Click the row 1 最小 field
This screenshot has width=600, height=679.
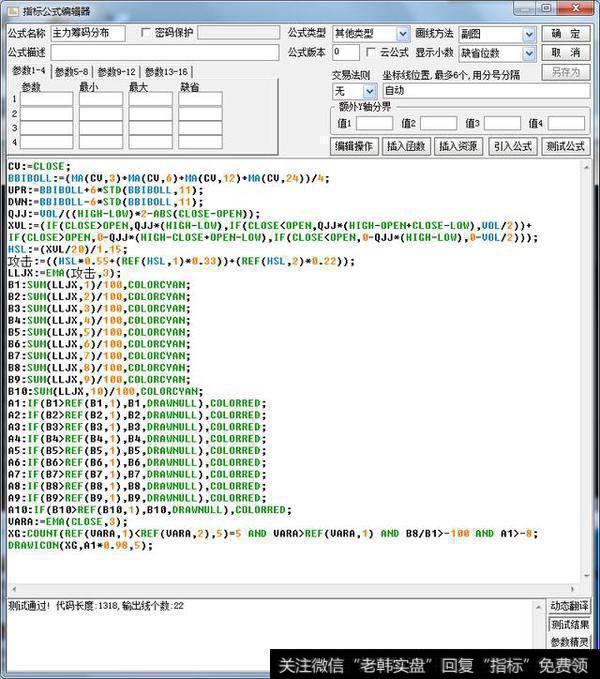click(x=101, y=99)
